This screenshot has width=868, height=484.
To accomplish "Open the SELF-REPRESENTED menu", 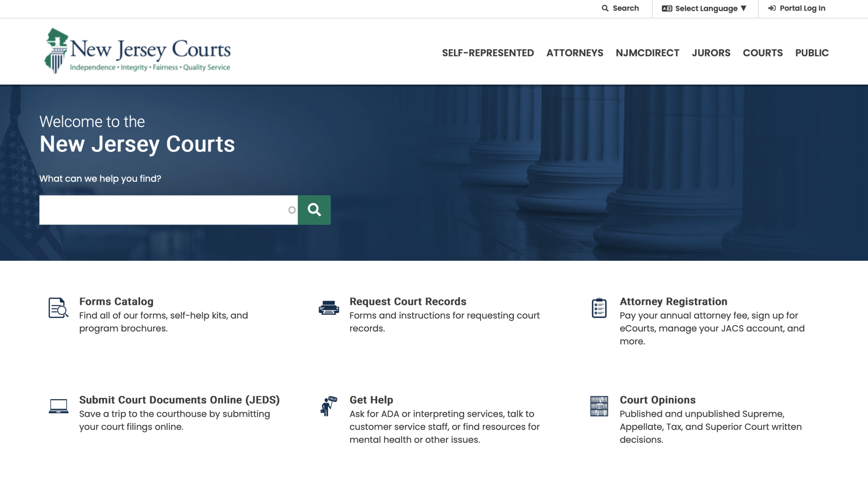I will [x=488, y=53].
